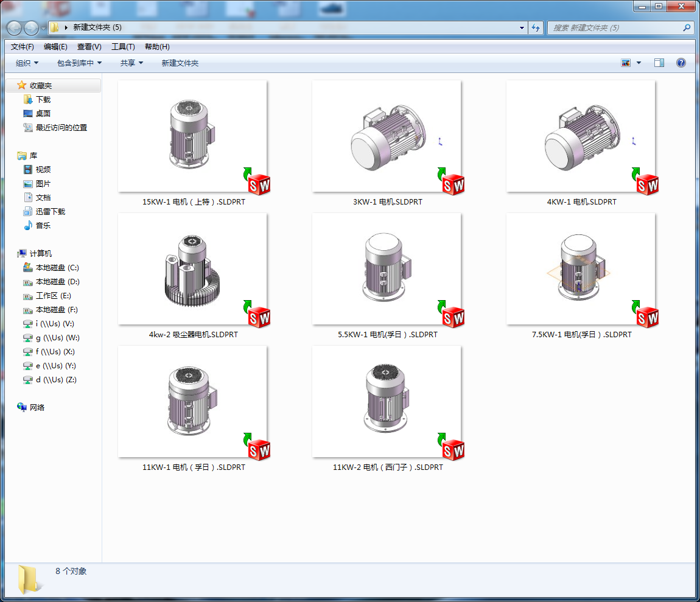Viewport: 700px width, 602px height.
Task: Click the file name 11KW-1 电机（孚日）.SLDPRT
Action: click(194, 467)
